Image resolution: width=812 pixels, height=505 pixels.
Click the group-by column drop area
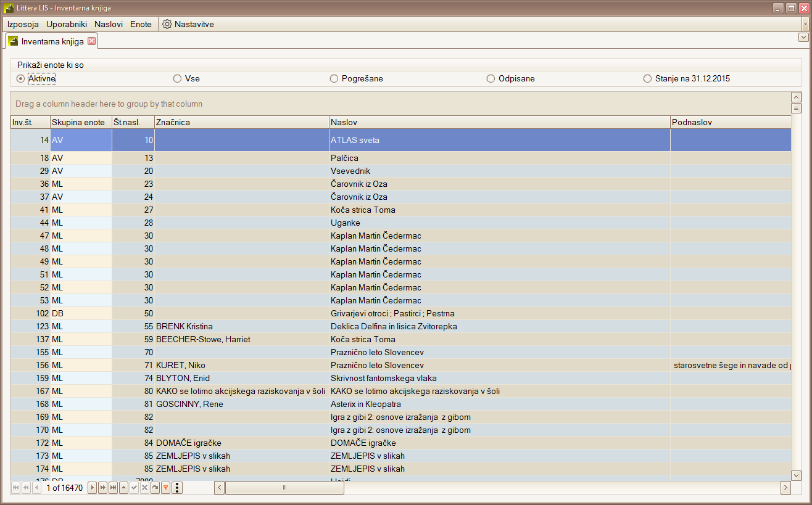pyautogui.click(x=400, y=104)
